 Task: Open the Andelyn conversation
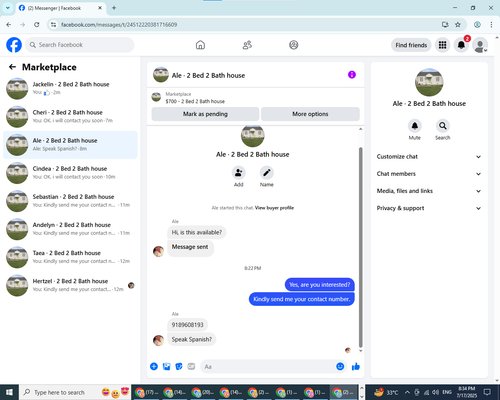70,229
